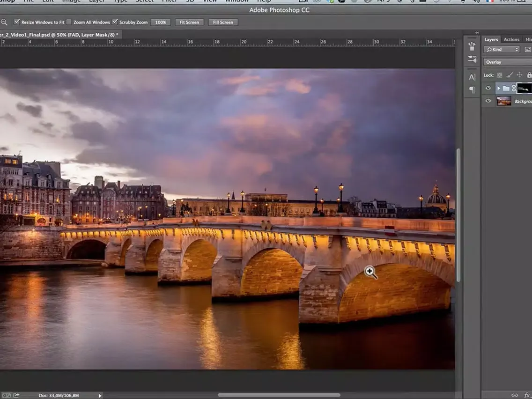Select the group's layer mask thumbnail
The width and height of the screenshot is (532, 399).
click(x=524, y=88)
